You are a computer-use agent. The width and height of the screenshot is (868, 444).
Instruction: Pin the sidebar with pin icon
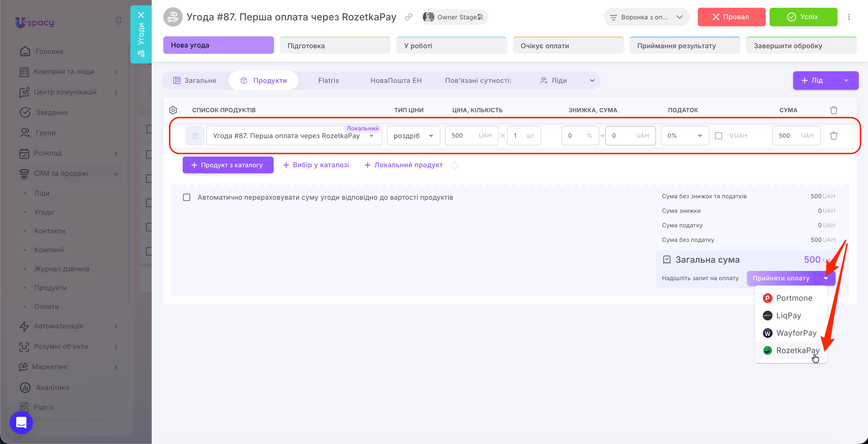click(118, 21)
